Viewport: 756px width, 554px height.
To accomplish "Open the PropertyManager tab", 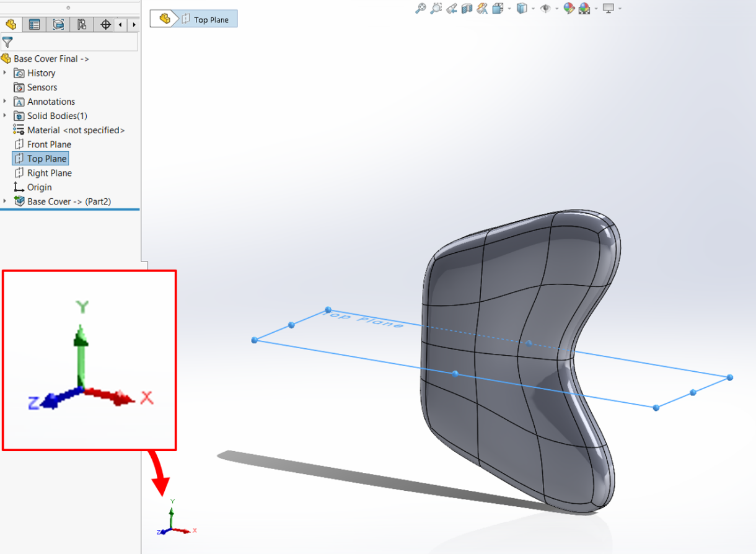I will click(x=34, y=25).
